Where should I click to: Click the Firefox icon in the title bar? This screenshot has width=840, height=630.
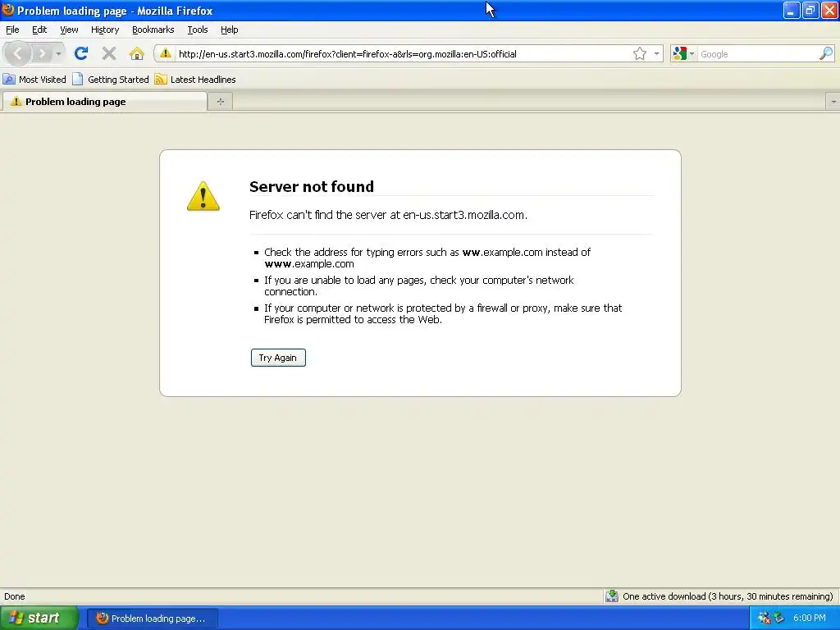click(8, 10)
